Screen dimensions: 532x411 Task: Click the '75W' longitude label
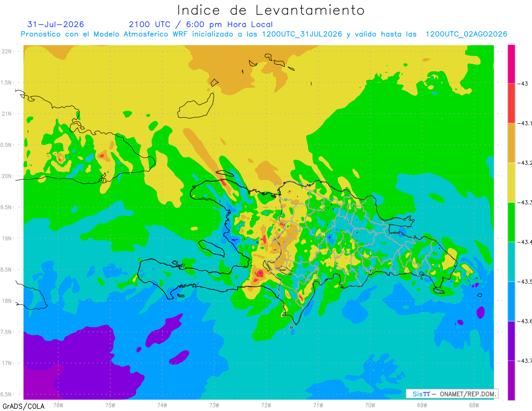point(110,405)
